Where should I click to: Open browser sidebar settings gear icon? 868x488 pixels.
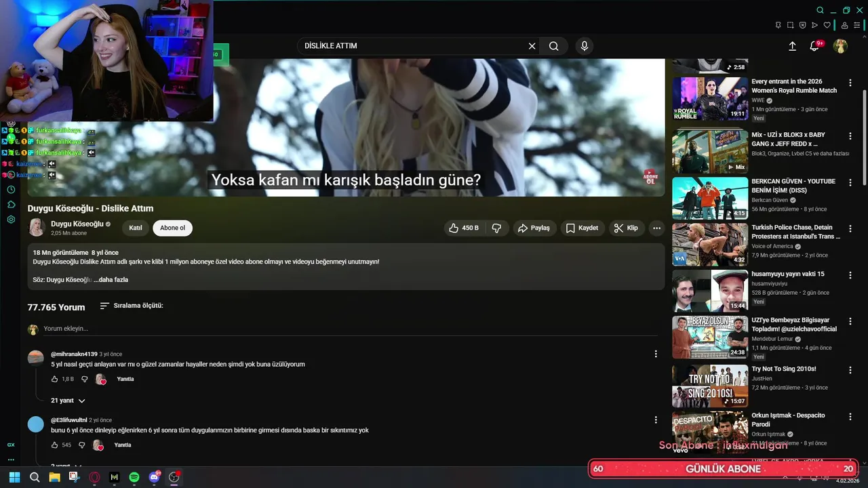click(x=11, y=220)
